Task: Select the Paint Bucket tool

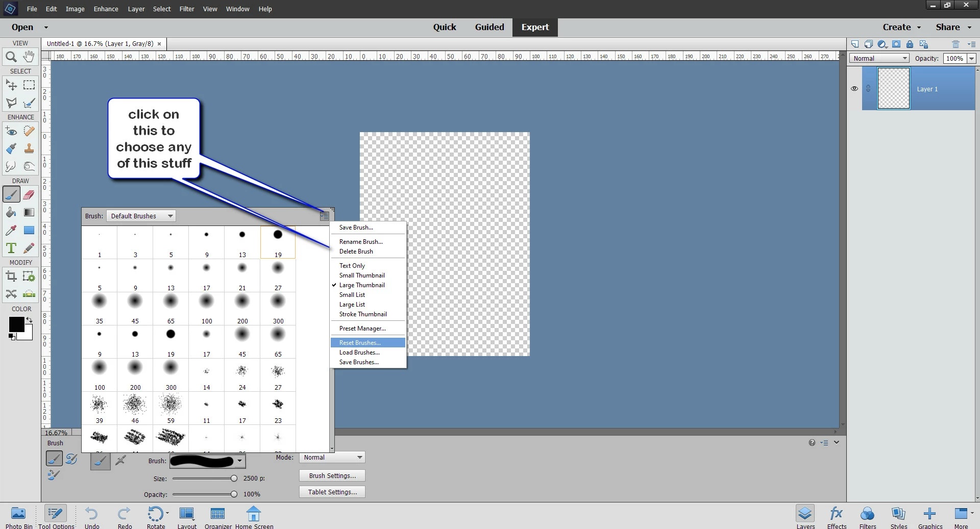Action: (11, 212)
